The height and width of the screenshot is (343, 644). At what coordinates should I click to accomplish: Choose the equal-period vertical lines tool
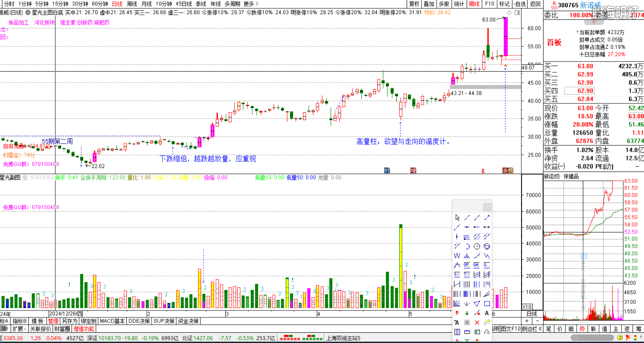[467, 284]
